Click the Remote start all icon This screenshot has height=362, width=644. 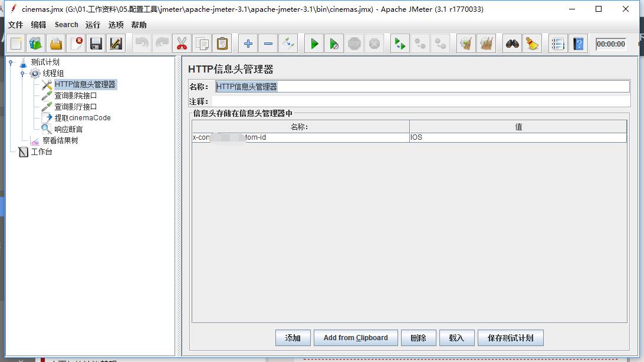click(x=400, y=44)
